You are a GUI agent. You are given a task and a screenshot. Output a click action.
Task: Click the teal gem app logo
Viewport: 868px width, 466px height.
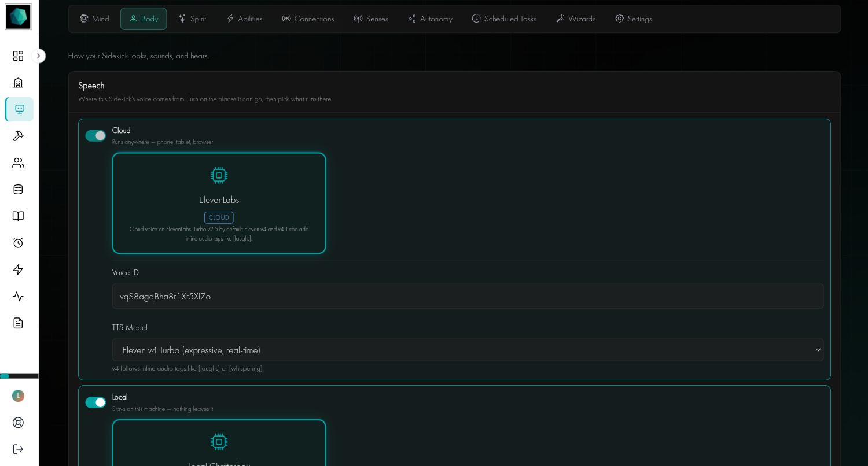18,17
